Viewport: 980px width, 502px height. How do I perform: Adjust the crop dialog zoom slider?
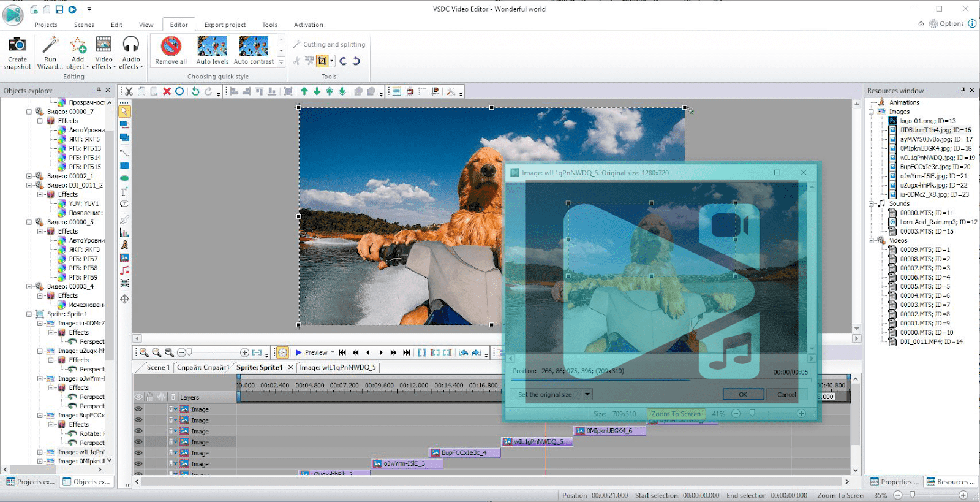tap(752, 414)
